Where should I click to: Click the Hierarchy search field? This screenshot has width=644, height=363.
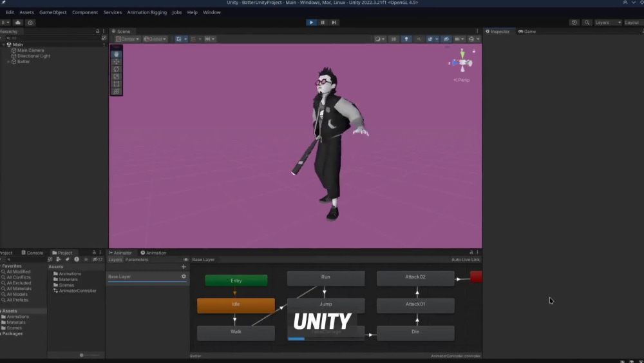[52, 38]
